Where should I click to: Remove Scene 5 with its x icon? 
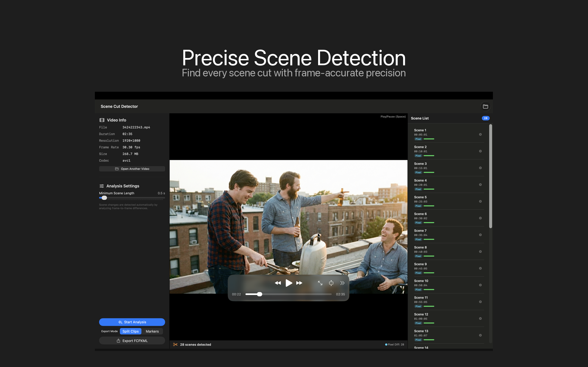click(480, 201)
